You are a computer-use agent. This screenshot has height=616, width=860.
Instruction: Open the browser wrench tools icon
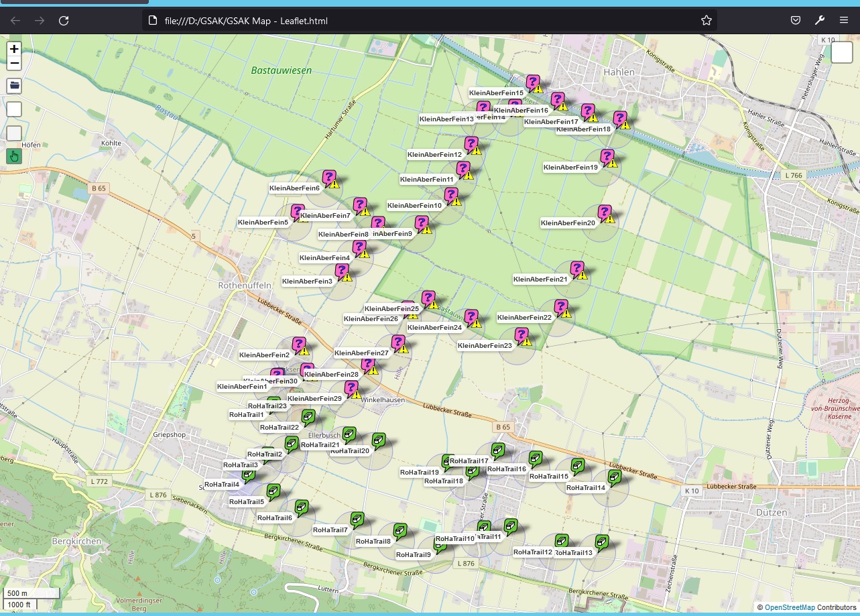pos(820,21)
